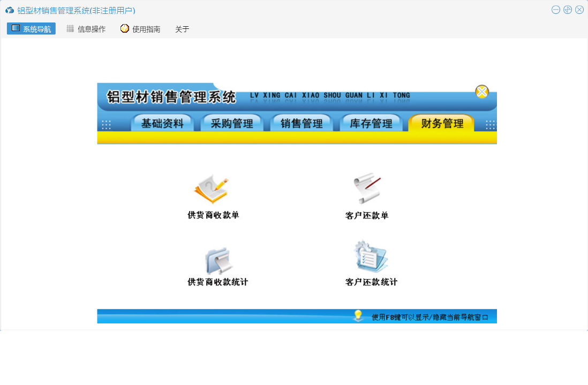This screenshot has height=385, width=588.
Task: Click the 客户还款单 label
Action: (x=367, y=215)
